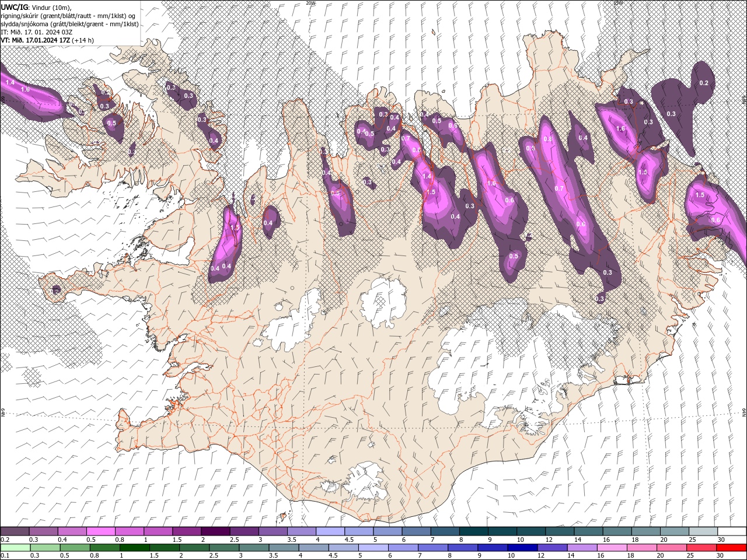The width and height of the screenshot is (747, 560).
Task: Click the dark green 1–1.5 swatch on the lower scale
Action: [x=134, y=547]
